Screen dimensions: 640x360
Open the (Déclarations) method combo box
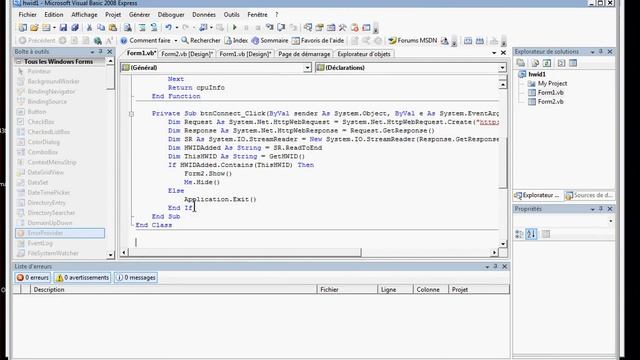[411, 68]
